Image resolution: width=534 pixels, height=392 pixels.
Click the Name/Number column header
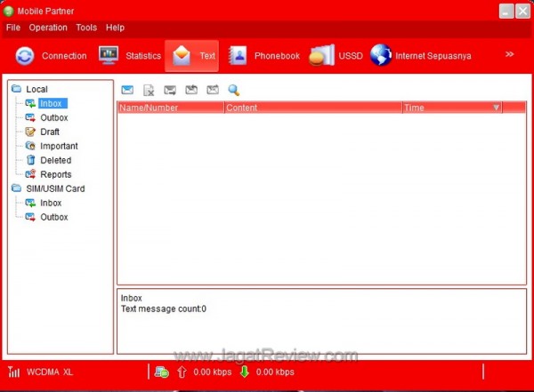click(x=150, y=108)
